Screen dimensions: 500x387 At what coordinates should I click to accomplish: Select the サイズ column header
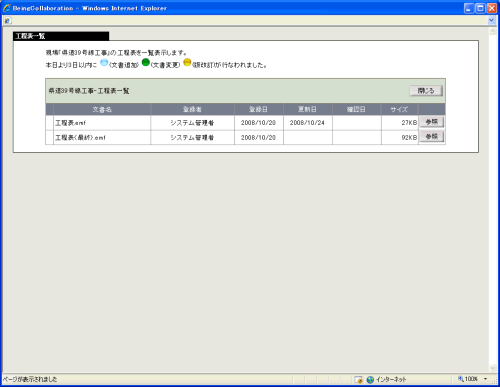click(399, 109)
